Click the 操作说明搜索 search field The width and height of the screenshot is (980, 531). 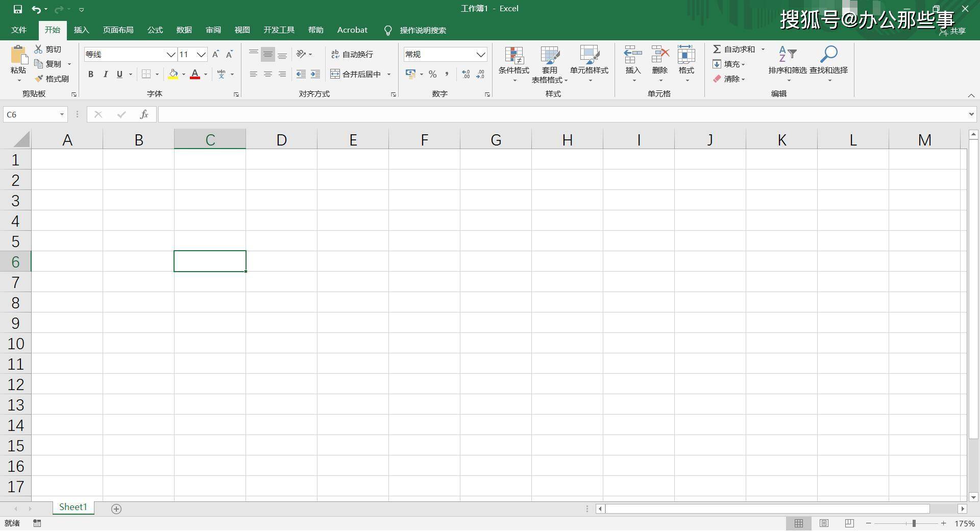tap(423, 30)
